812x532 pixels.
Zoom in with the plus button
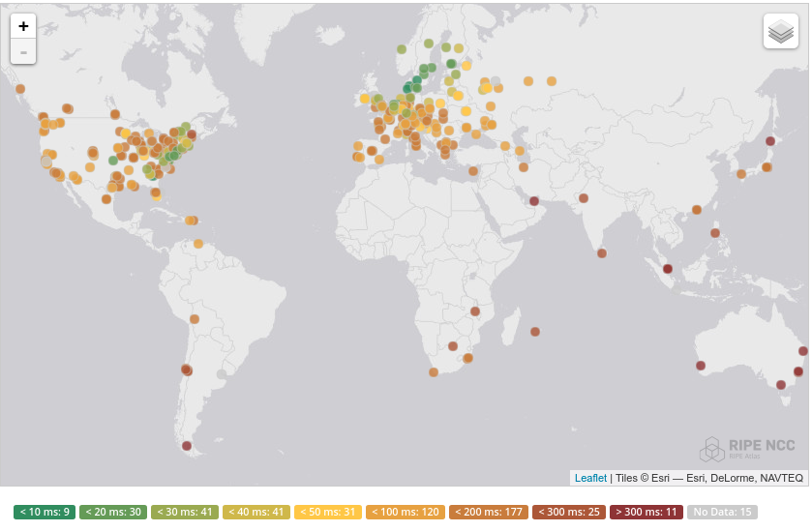click(23, 26)
